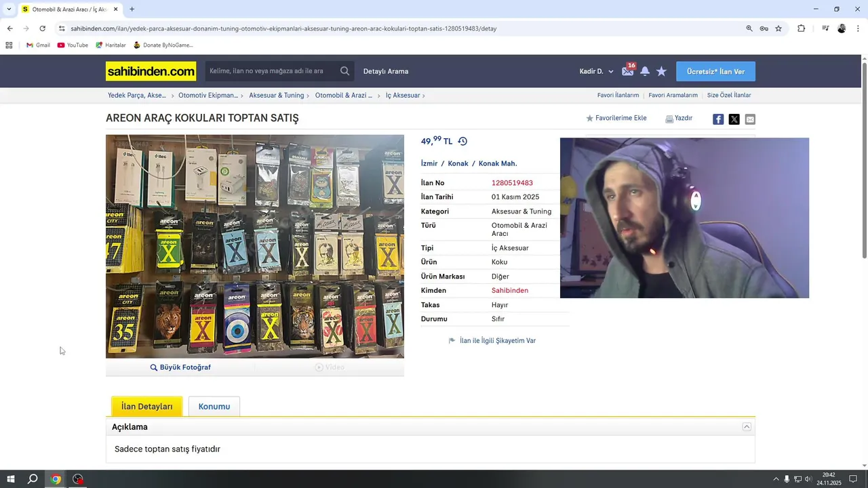Select the İlan Detayları tab
This screenshot has width=868, height=488.
pyautogui.click(x=147, y=407)
